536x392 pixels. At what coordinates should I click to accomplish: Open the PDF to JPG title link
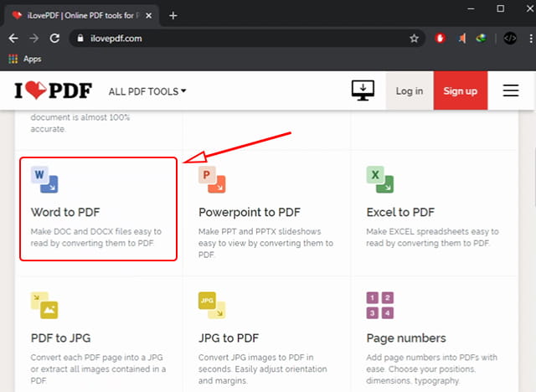click(x=61, y=338)
